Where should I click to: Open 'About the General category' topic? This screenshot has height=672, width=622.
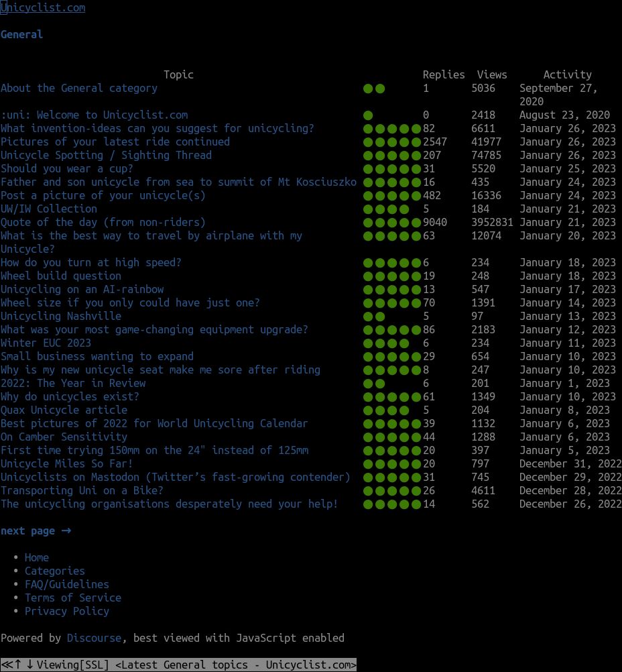[78, 89]
